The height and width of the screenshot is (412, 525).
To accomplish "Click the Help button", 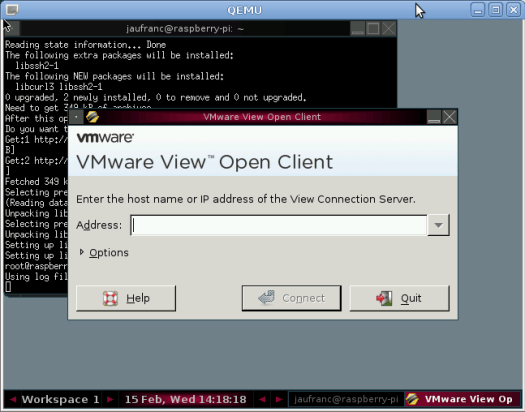I will [126, 298].
